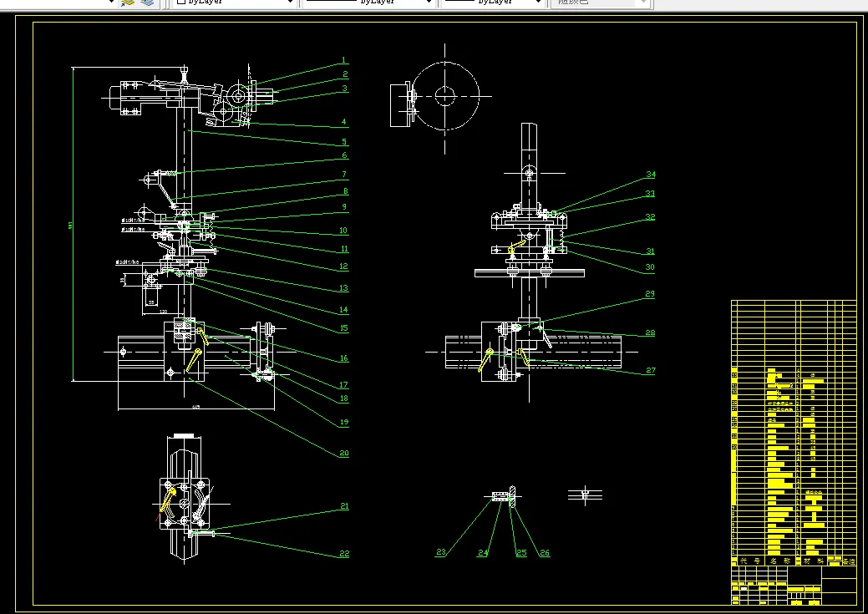Select callout 31 in side view
This screenshot has height=614, width=868.
click(x=651, y=251)
